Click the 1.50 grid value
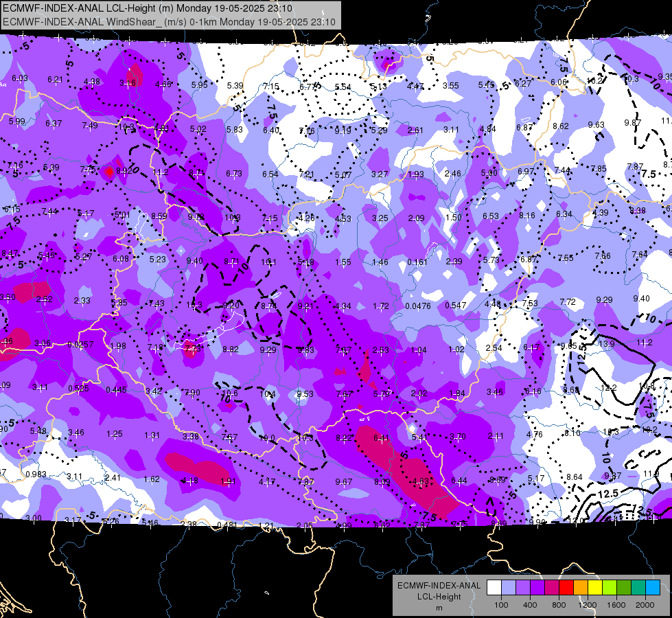 pyautogui.click(x=454, y=217)
